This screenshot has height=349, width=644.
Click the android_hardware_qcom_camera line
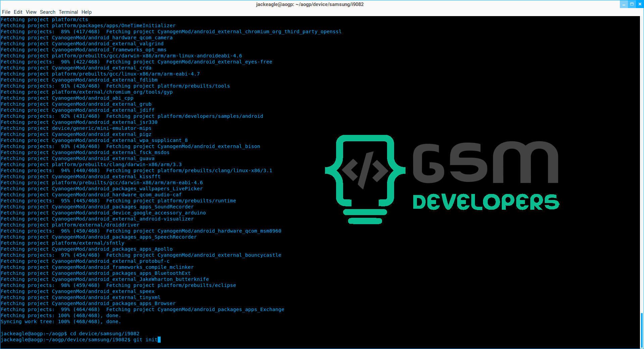[87, 38]
